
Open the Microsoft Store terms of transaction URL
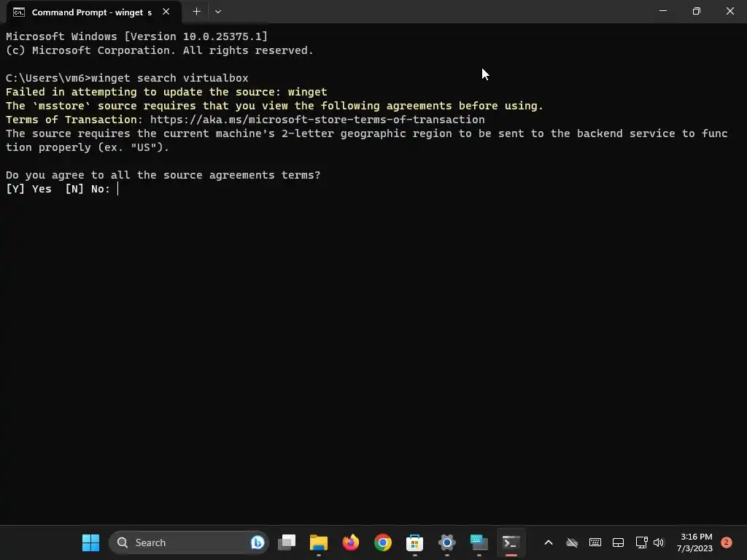[x=317, y=120]
